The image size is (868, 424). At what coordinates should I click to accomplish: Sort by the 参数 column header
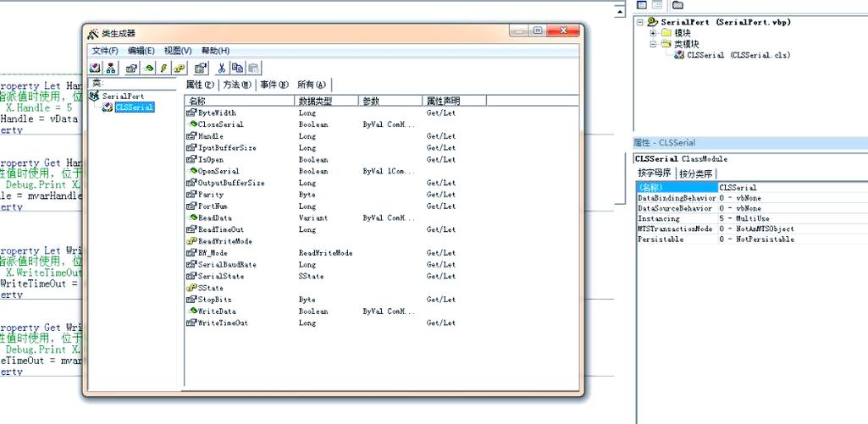click(390, 101)
